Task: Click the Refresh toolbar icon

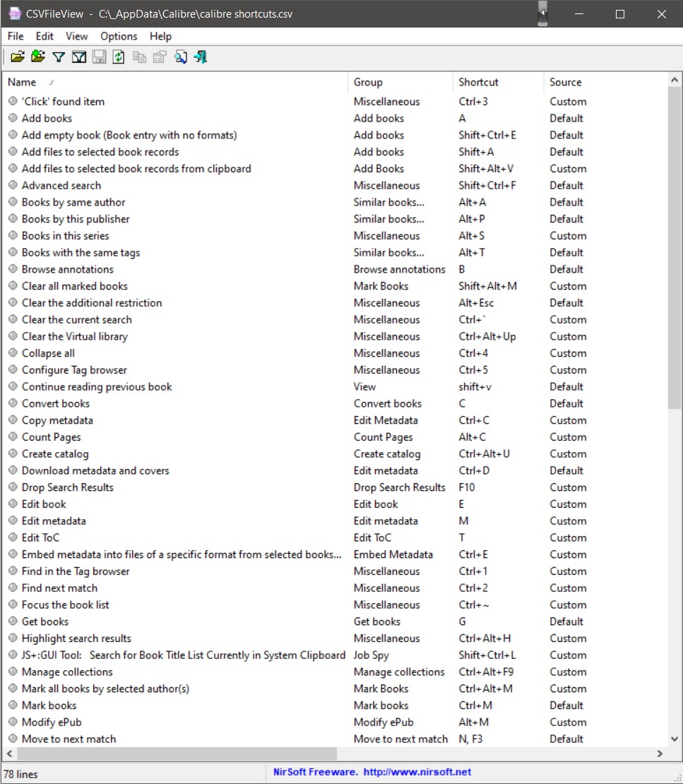Action: (x=119, y=57)
